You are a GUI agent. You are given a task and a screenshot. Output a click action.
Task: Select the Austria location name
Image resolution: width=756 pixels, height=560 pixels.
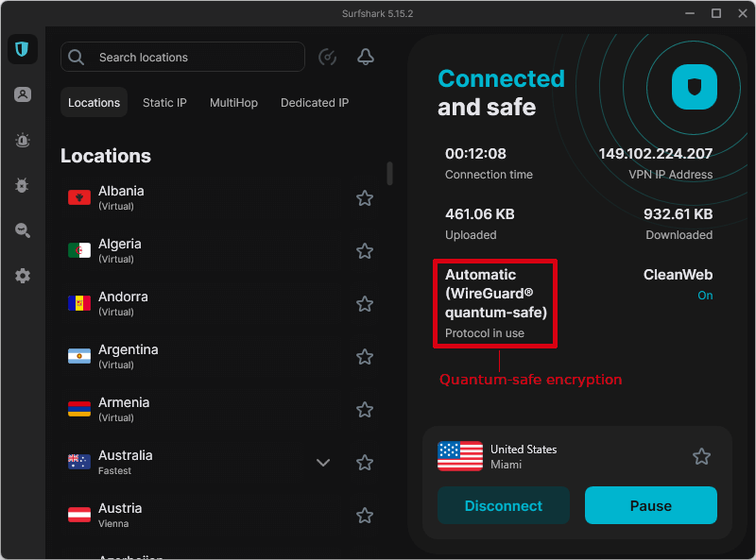(x=120, y=508)
